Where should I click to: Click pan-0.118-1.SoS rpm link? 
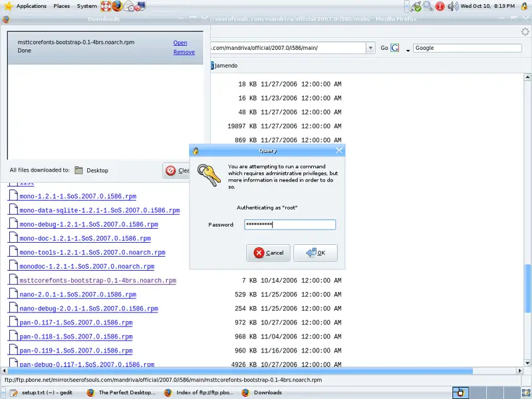(x=76, y=336)
